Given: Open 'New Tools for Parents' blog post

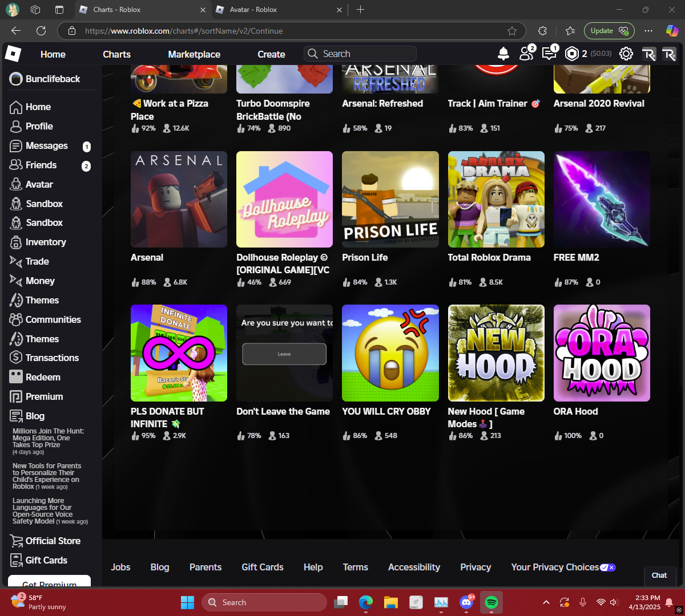Looking at the screenshot, I should tap(47, 476).
